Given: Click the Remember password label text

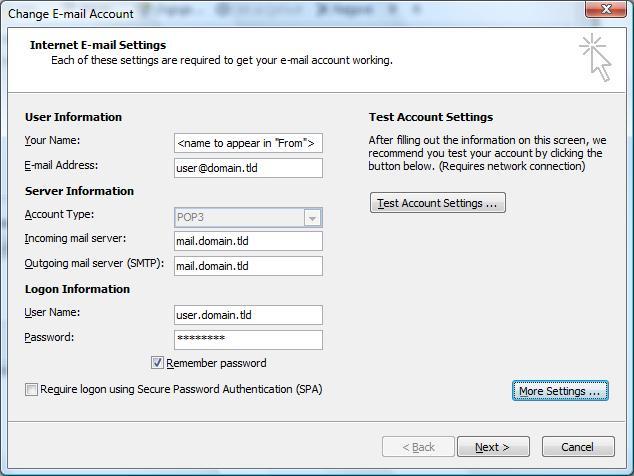Looking at the screenshot, I should tap(216, 363).
